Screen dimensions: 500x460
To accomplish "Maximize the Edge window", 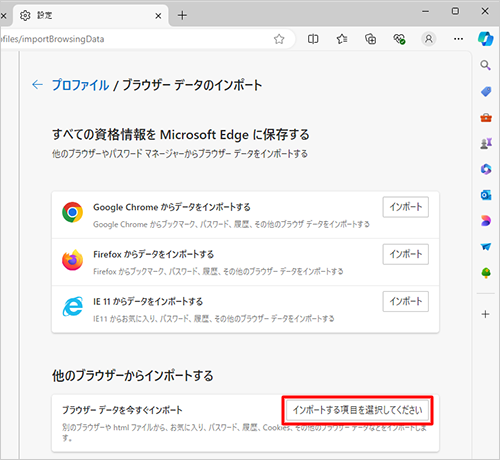I will [455, 11].
